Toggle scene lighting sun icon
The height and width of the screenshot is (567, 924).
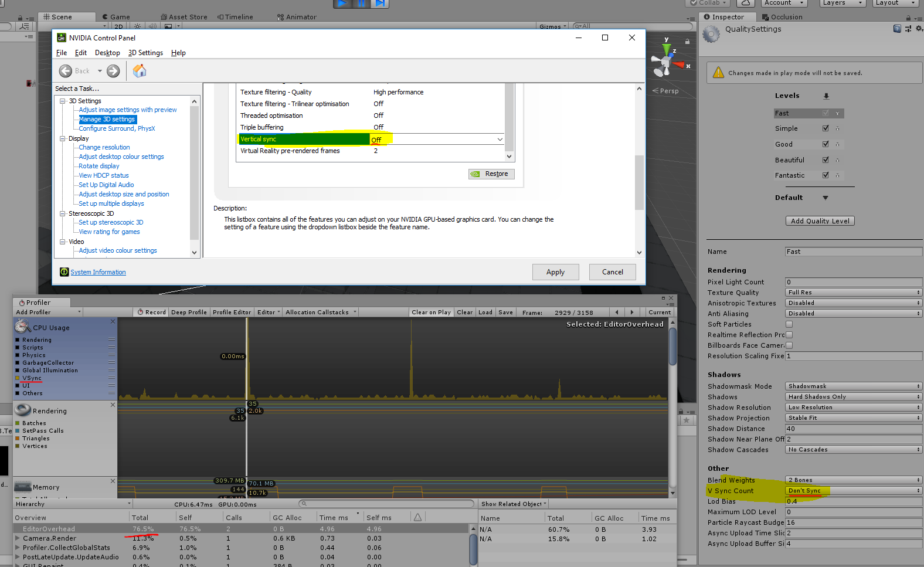tap(137, 26)
